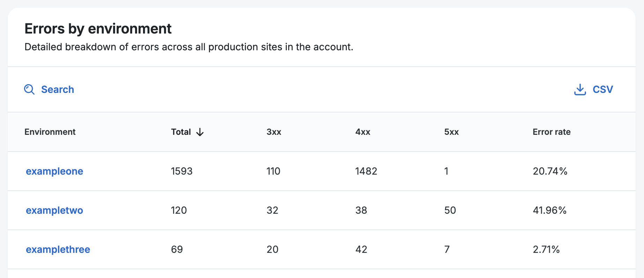Export the table using the CSV label
This screenshot has width=644, height=278.
tap(602, 89)
